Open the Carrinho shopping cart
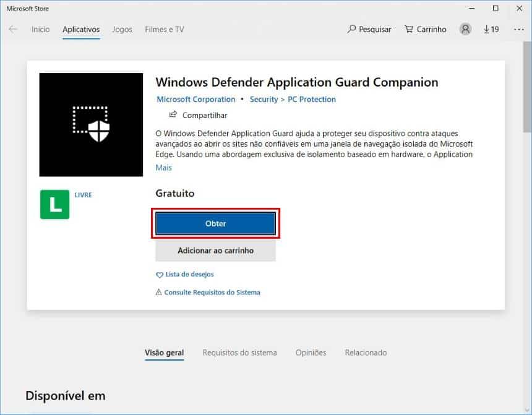The image size is (532, 415). click(426, 29)
